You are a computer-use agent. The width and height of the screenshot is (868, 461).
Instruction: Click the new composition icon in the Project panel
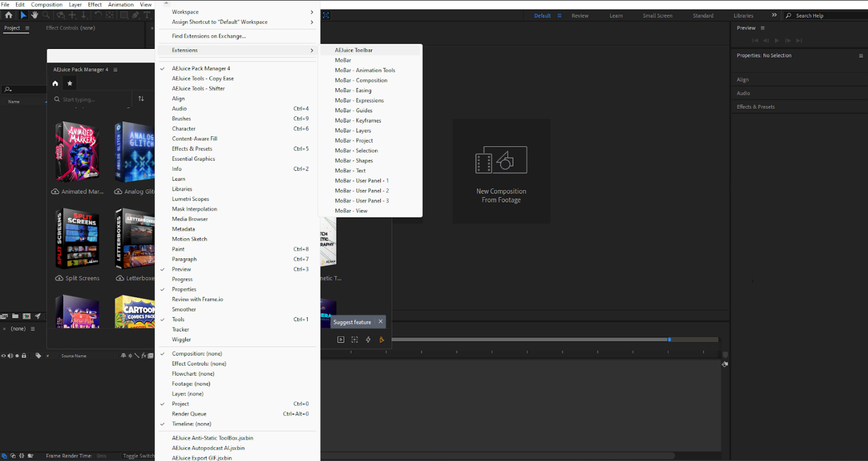pos(26,316)
